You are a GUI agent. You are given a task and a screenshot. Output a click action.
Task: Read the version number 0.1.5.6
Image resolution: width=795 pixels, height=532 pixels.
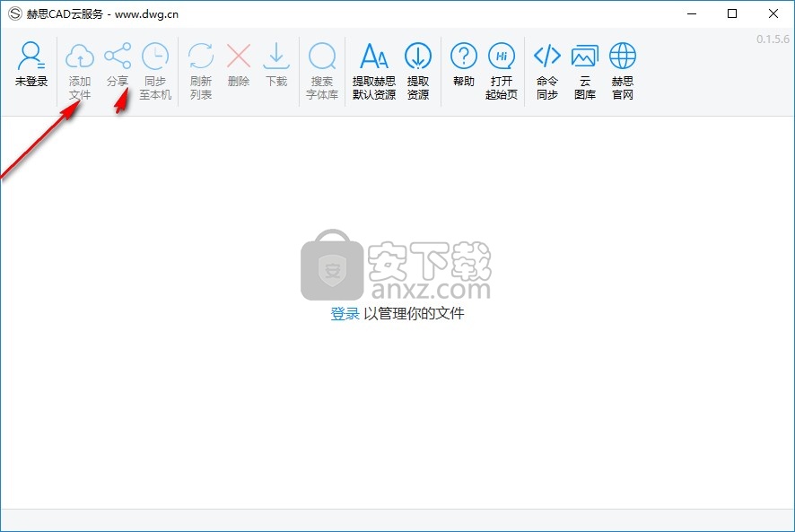(773, 39)
